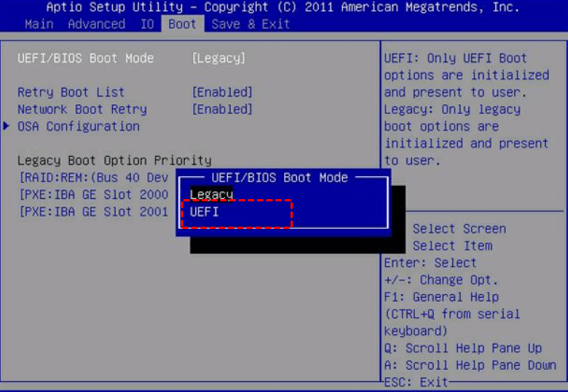Click the UEFI/BIOS Boot Mode popup title

(x=280, y=178)
